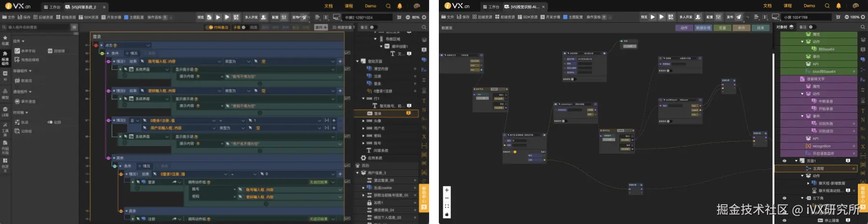Image resolution: width=868 pixels, height=224 pixels.
Task: Click the zoom in plus next to 80%
Action: click(424, 17)
